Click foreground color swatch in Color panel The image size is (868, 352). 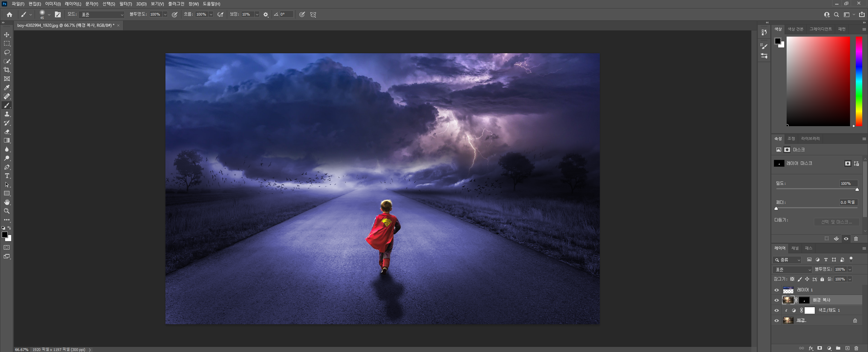click(x=778, y=41)
